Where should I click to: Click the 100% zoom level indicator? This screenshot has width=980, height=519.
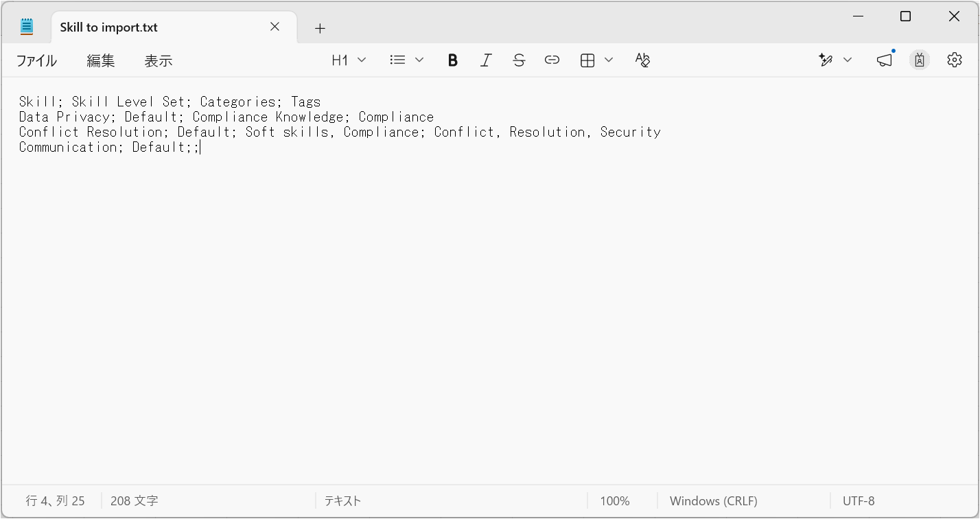(x=615, y=501)
